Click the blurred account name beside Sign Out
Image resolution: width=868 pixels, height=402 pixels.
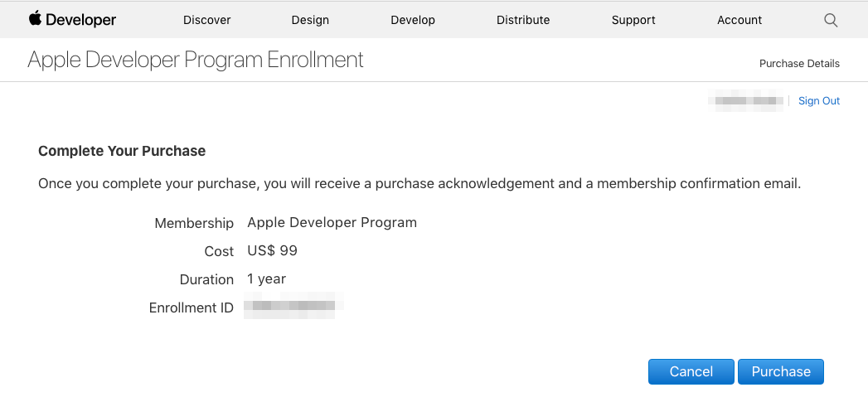pyautogui.click(x=746, y=101)
